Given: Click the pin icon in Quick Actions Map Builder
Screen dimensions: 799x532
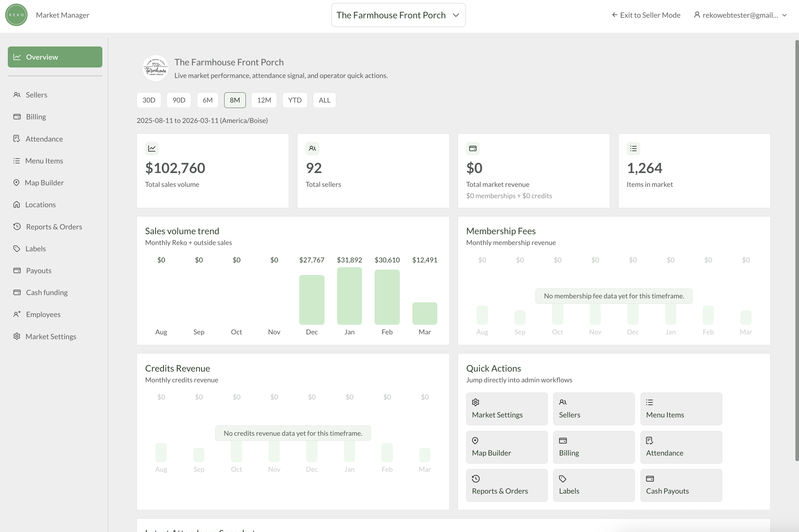Looking at the screenshot, I should [x=475, y=441].
